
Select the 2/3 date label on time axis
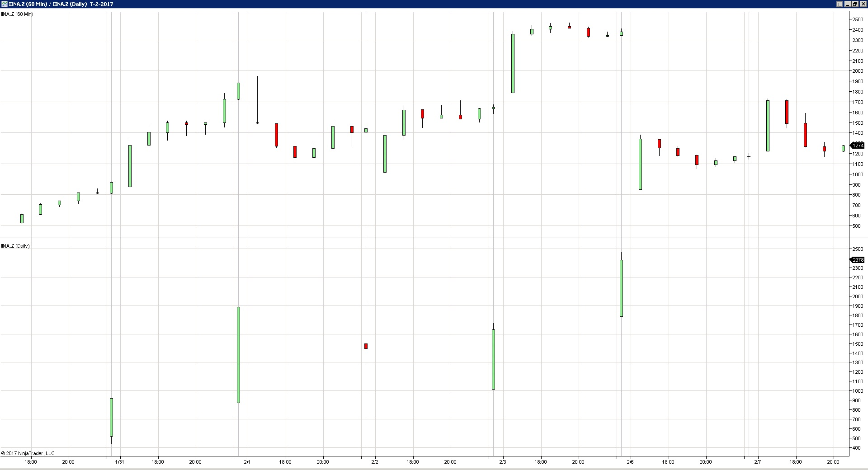coord(503,462)
